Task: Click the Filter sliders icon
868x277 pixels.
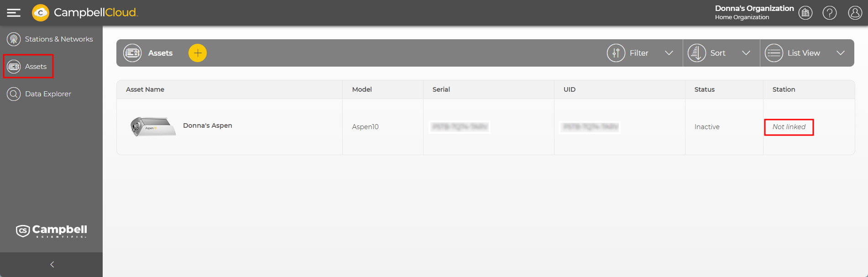Action: point(616,53)
